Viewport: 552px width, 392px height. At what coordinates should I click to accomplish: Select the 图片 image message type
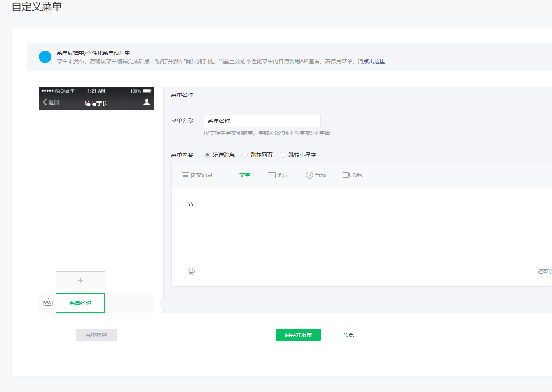[278, 175]
